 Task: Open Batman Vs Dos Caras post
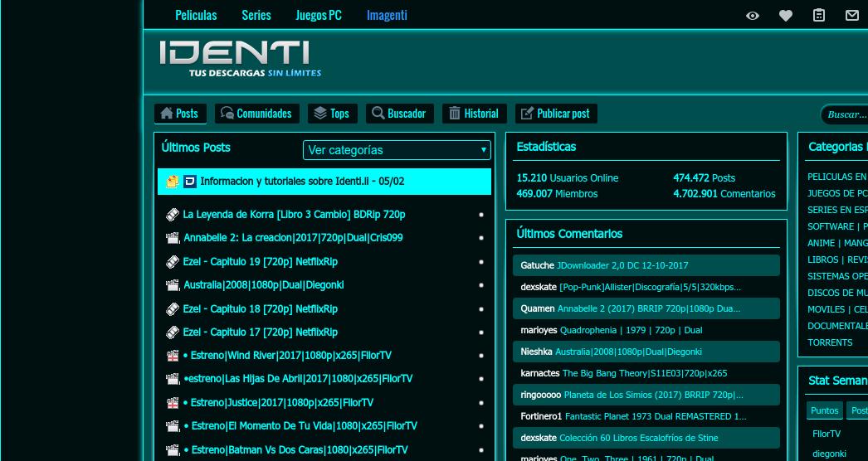(x=295, y=450)
